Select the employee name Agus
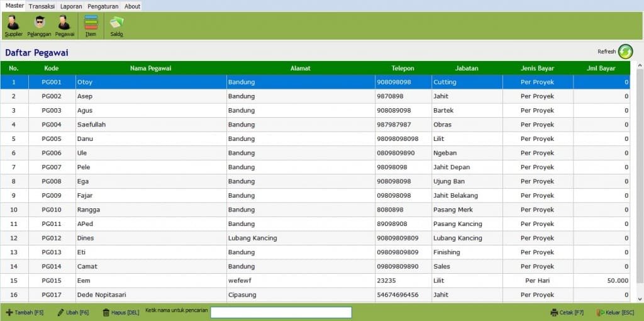 pyautogui.click(x=85, y=111)
